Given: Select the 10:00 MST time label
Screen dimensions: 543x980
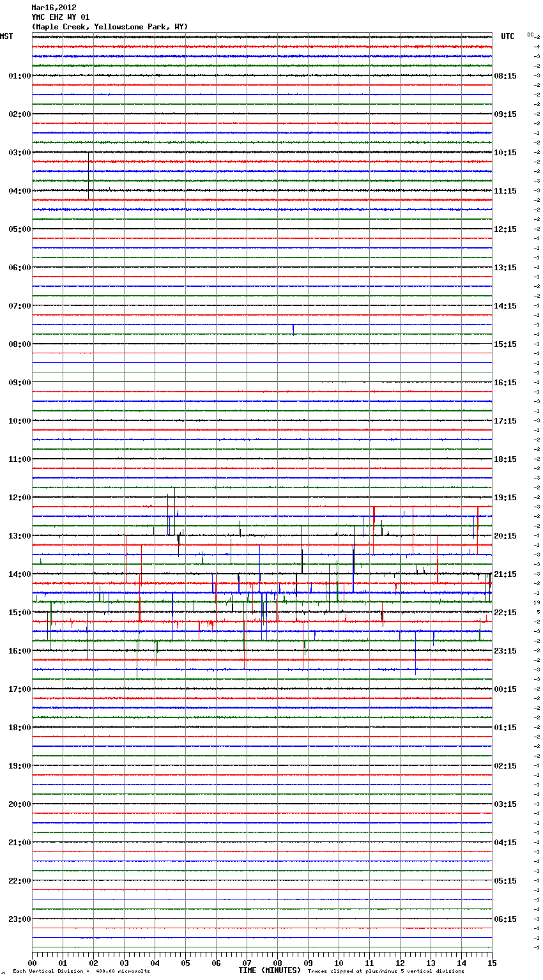Looking at the screenshot, I should (19, 421).
